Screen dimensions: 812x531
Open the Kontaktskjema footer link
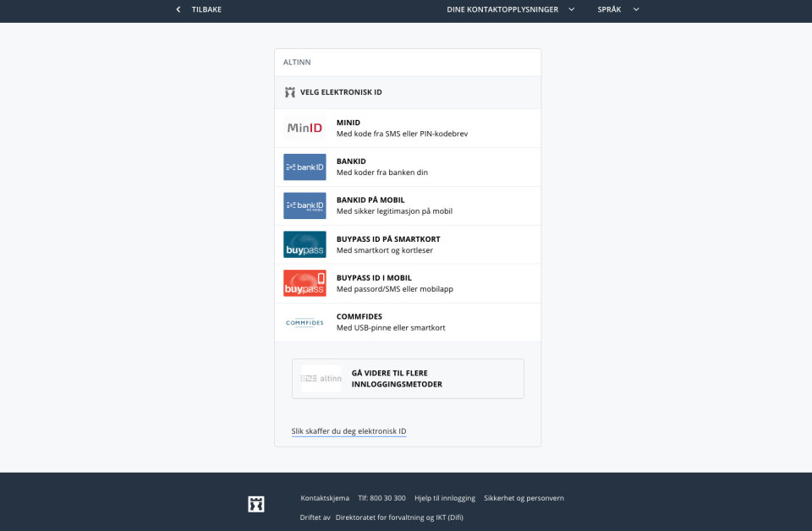(325, 498)
